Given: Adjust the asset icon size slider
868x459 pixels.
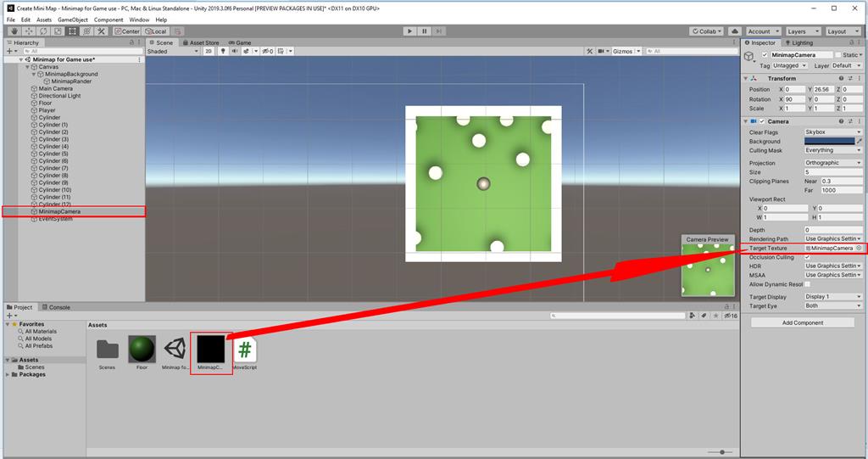Looking at the screenshot, I should tap(722, 452).
